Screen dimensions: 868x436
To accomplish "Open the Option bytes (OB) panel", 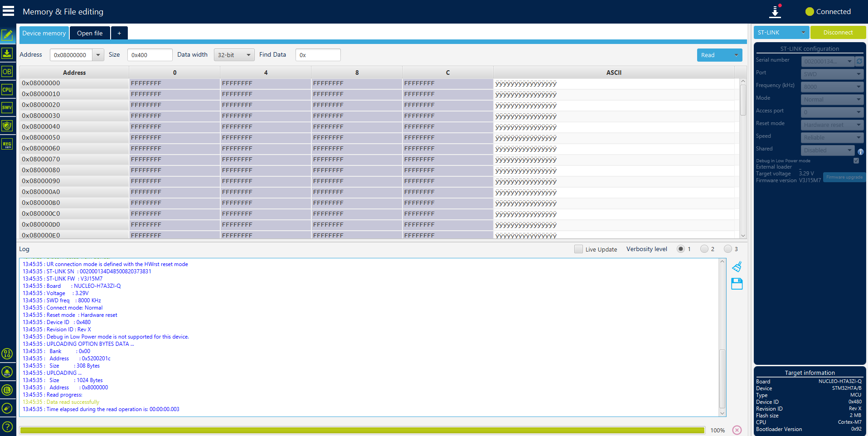I will tap(7, 71).
